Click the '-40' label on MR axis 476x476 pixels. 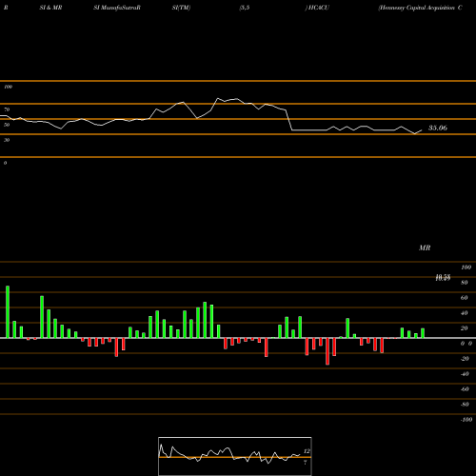(x=465, y=374)
